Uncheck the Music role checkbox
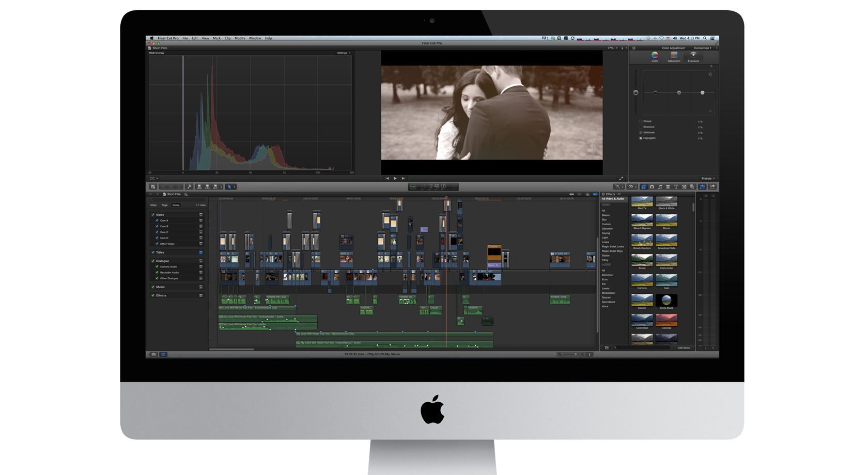Image resolution: width=868 pixels, height=475 pixels. 153,287
